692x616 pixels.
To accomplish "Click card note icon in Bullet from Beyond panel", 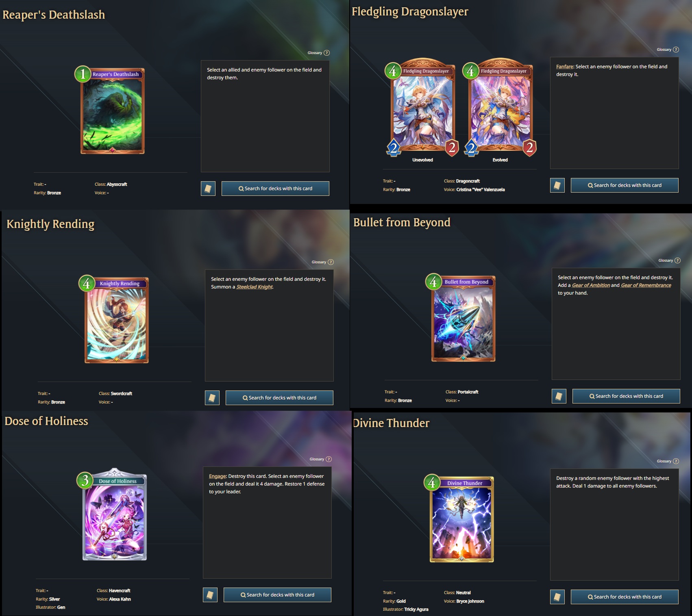I will (559, 396).
